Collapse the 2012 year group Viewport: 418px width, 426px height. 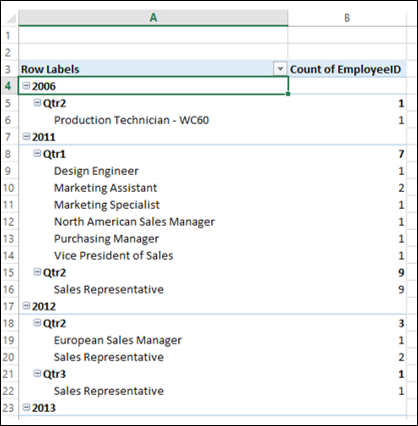(26, 306)
